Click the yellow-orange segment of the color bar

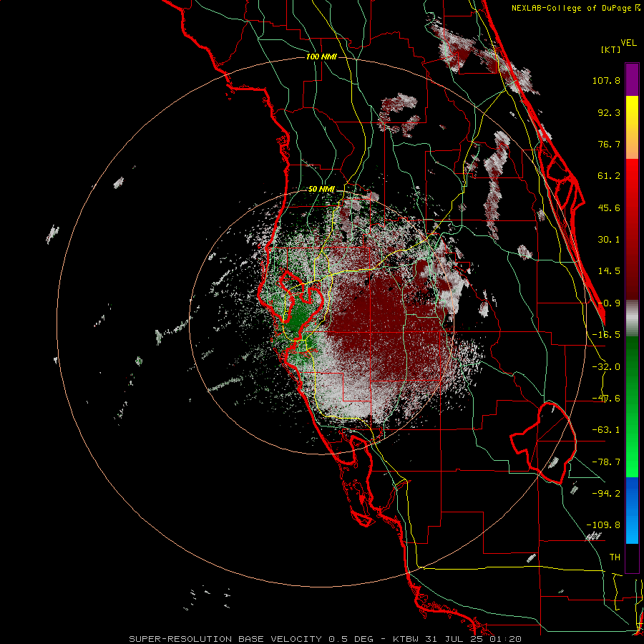(632, 127)
